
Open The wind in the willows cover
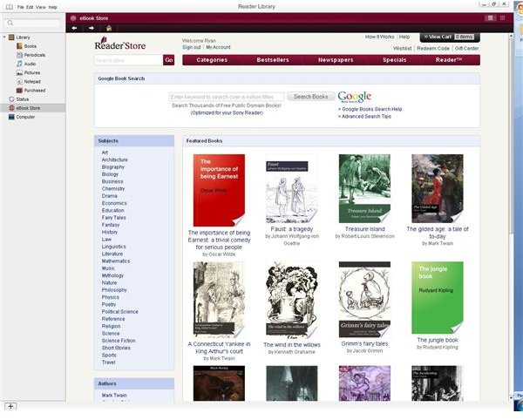pos(292,300)
